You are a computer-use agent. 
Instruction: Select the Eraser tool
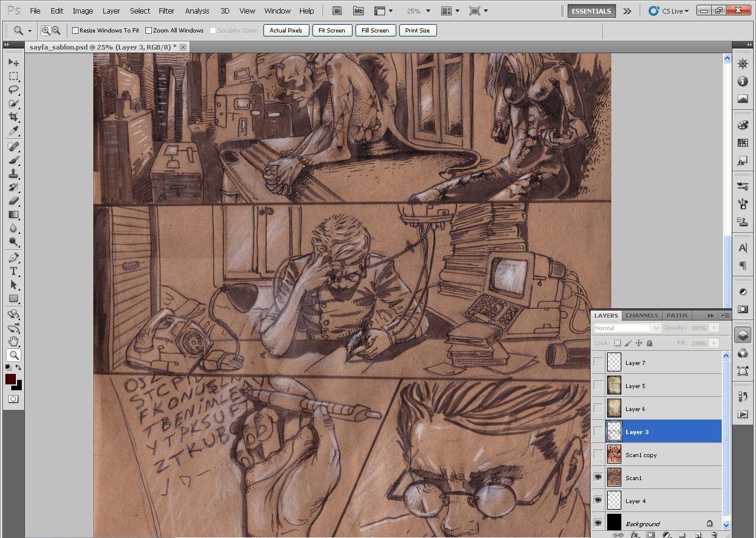(14, 201)
